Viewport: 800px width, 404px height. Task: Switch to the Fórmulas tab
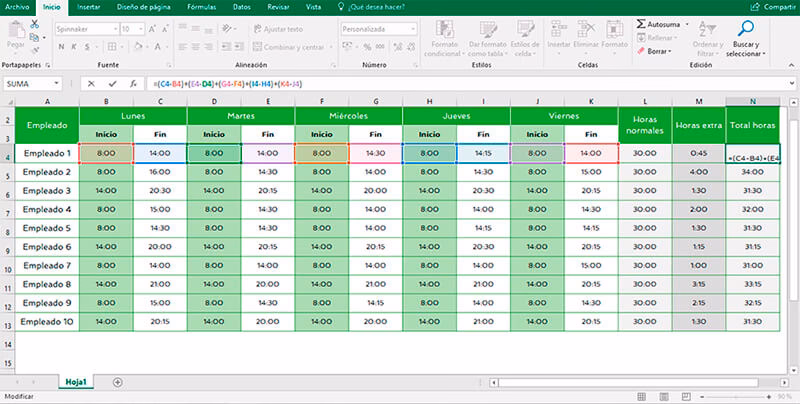[x=202, y=7]
